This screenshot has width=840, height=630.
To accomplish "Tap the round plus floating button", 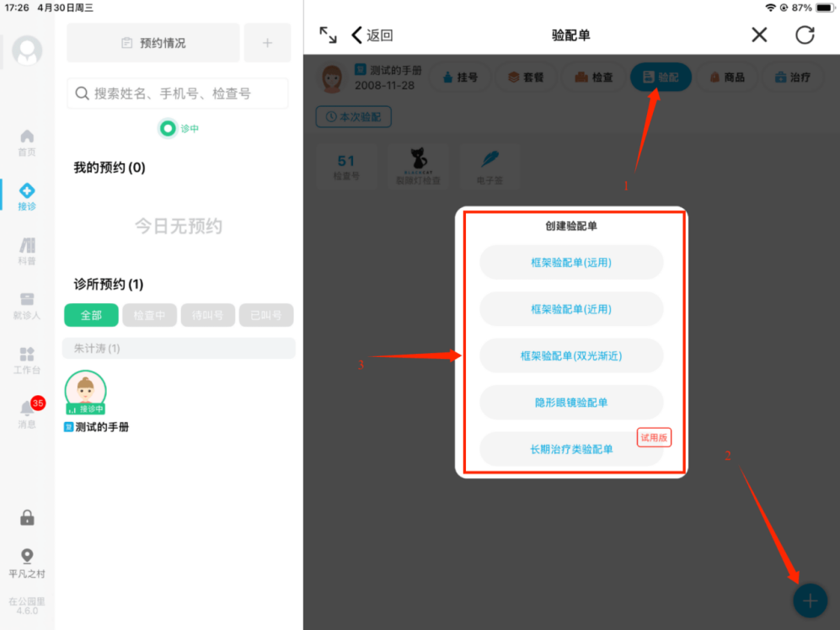I will click(x=810, y=601).
